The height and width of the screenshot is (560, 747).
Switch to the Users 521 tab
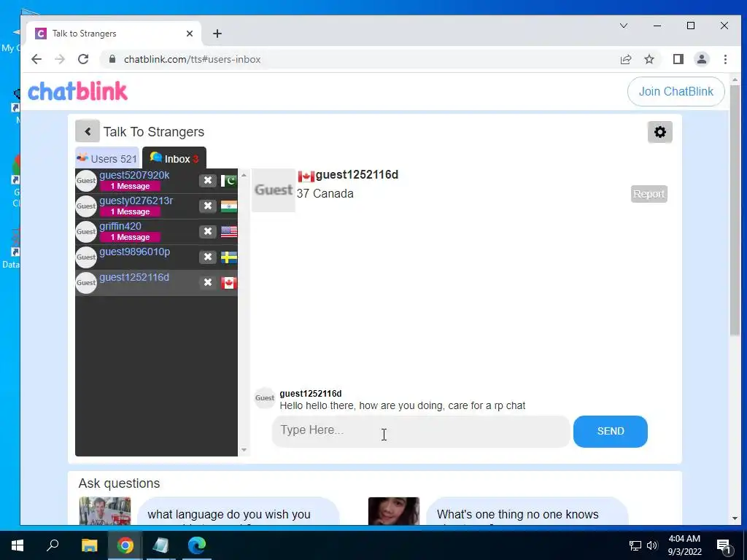(107, 158)
